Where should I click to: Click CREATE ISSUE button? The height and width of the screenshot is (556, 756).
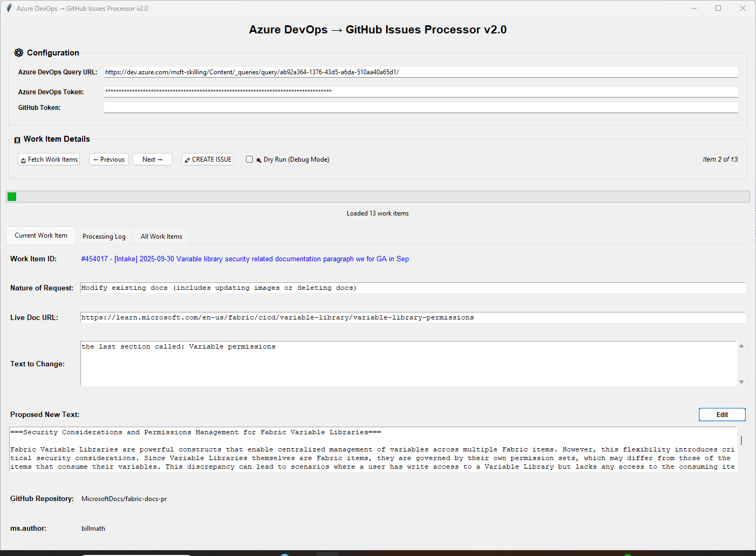pyautogui.click(x=208, y=159)
